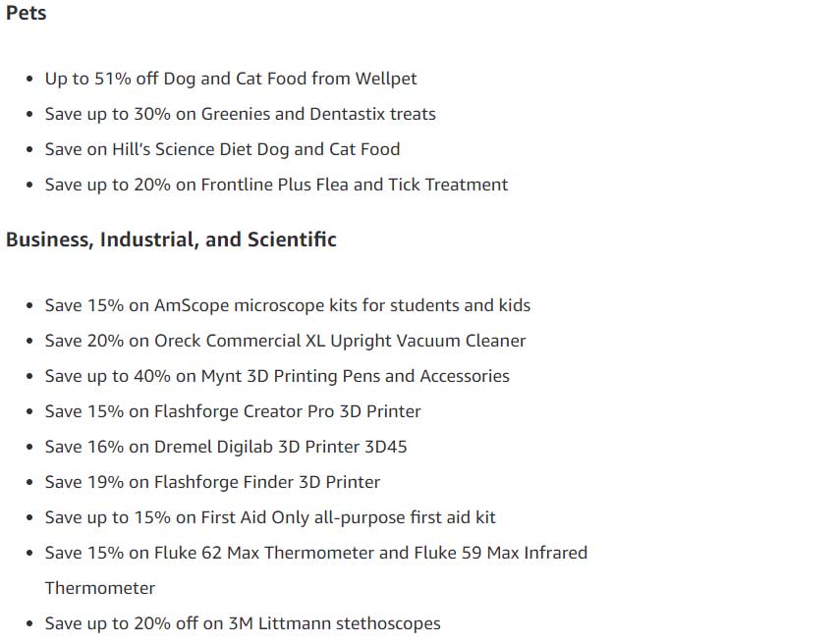Click the wrapped word Thermometer on second line
The width and height of the screenshot is (836, 644).
(99, 588)
